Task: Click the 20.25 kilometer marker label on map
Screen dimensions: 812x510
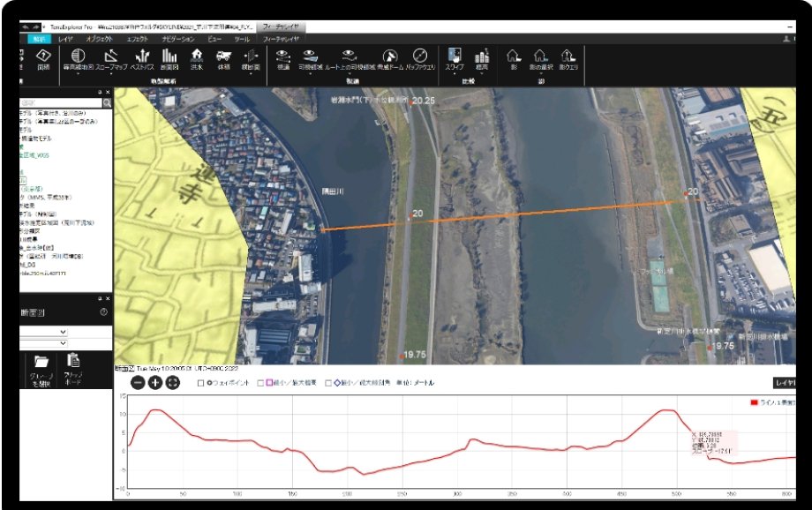Action: tap(424, 101)
